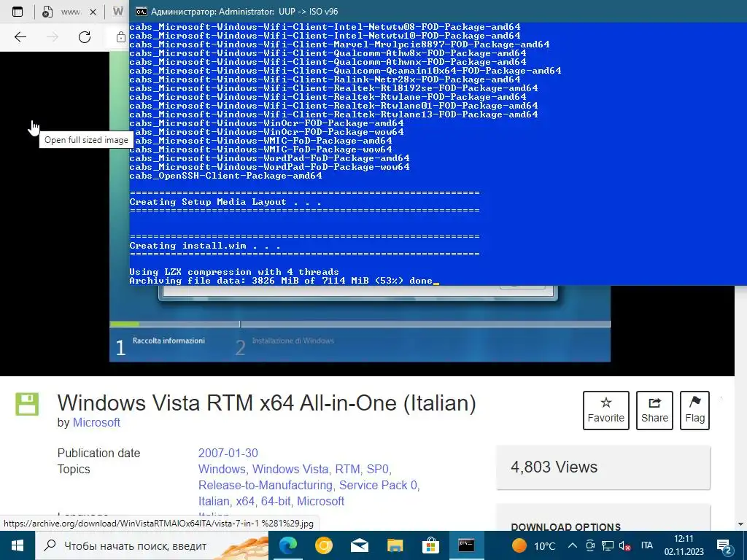747x560 pixels.
Task: Open the network tray icon
Action: (607, 545)
